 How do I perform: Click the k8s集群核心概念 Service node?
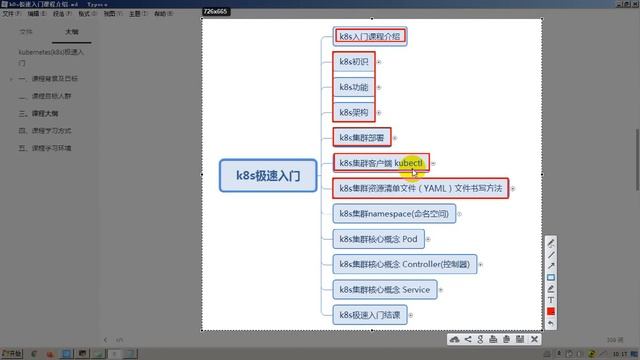point(384,289)
